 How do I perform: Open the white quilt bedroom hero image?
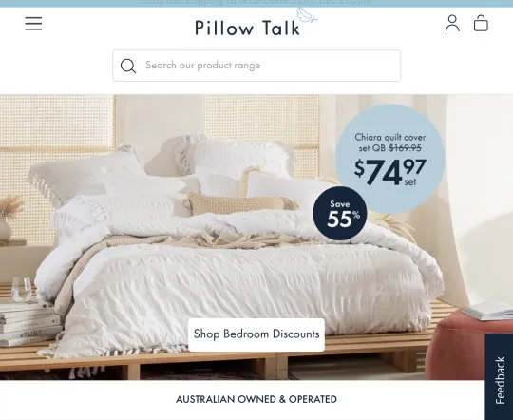pyautogui.click(x=256, y=238)
